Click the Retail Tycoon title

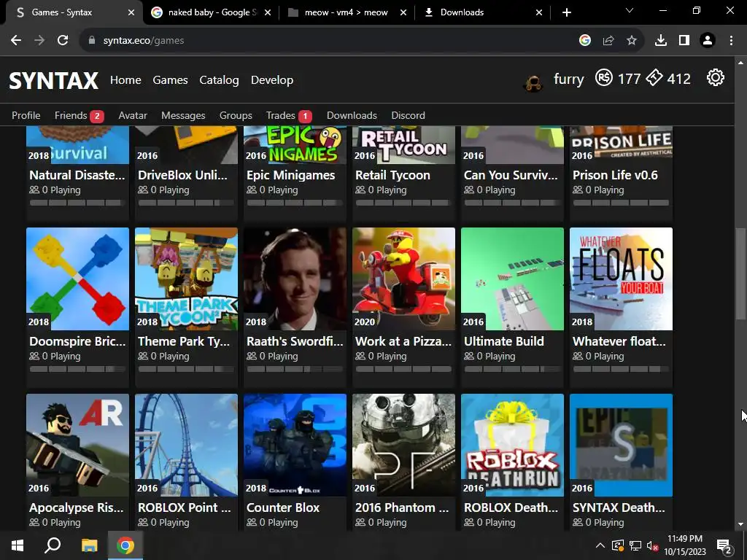tap(392, 175)
